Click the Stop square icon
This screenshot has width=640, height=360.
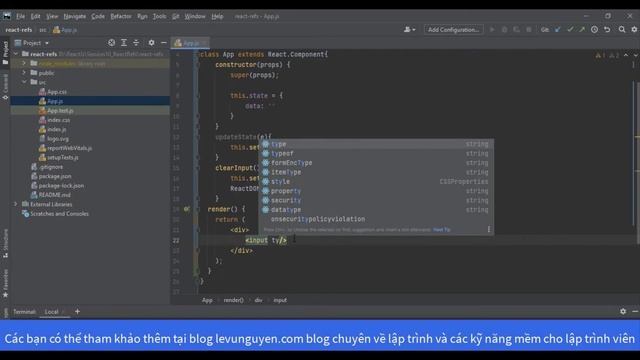529,30
